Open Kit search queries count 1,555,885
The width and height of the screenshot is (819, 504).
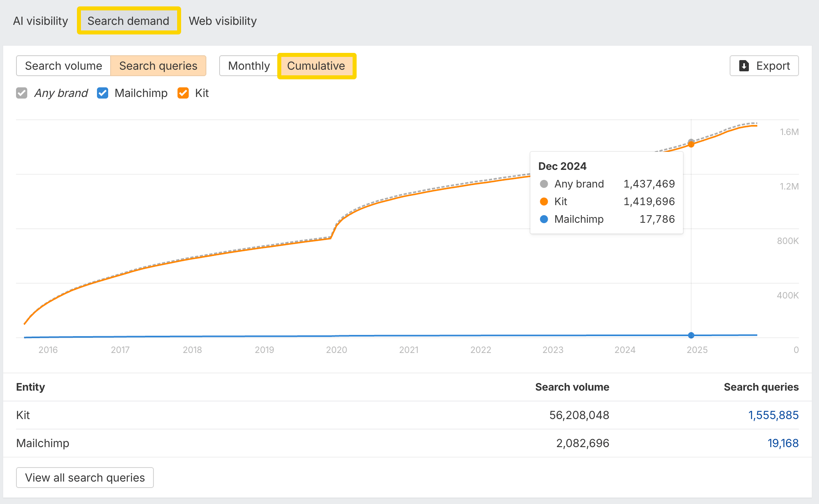click(x=773, y=415)
